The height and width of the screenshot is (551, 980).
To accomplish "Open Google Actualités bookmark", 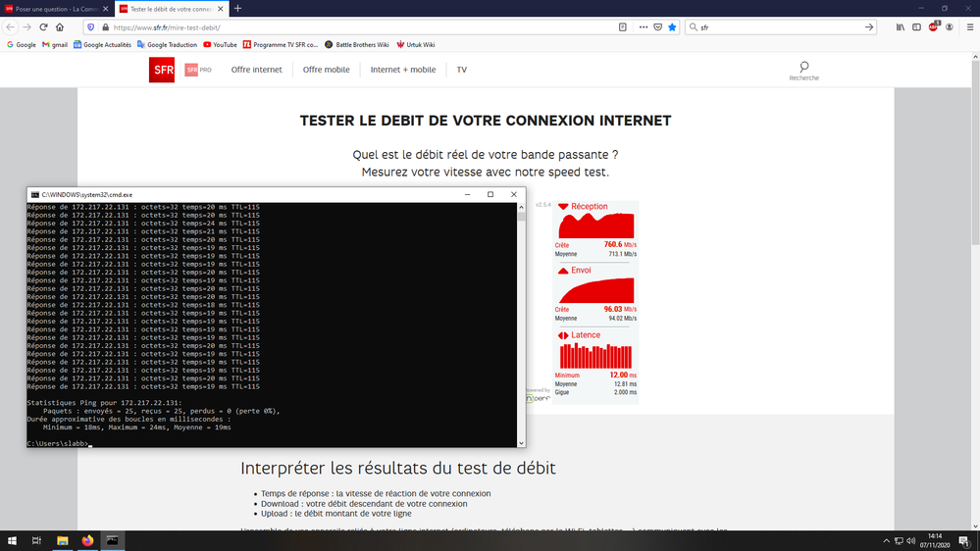I will (102, 45).
